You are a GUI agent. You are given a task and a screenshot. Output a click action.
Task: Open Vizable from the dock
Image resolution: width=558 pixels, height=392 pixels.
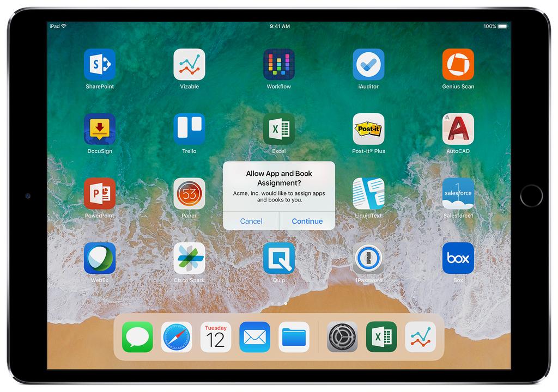click(421, 337)
